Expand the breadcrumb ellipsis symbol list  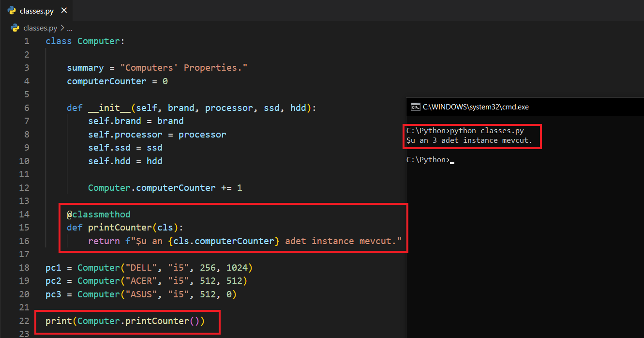click(x=70, y=28)
